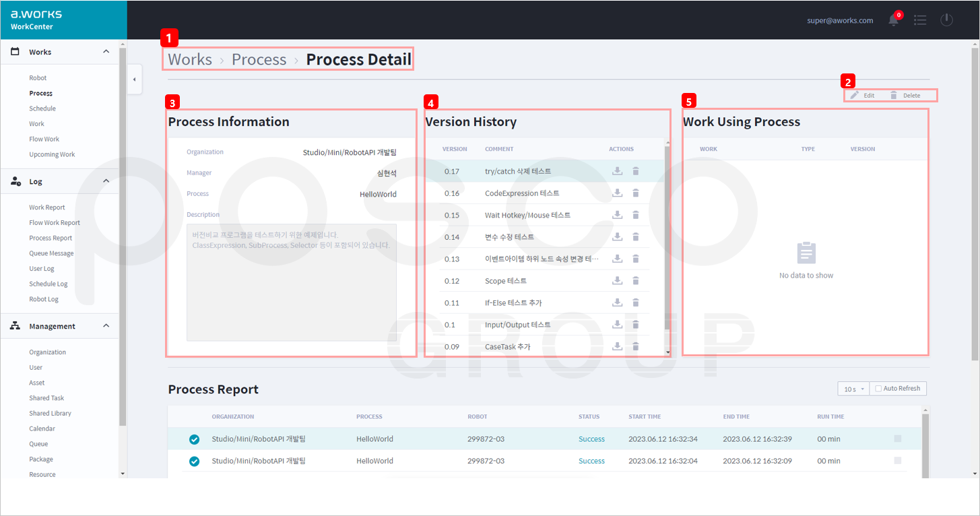This screenshot has height=516, width=980.
Task: Download version 0.16
Action: coord(617,193)
